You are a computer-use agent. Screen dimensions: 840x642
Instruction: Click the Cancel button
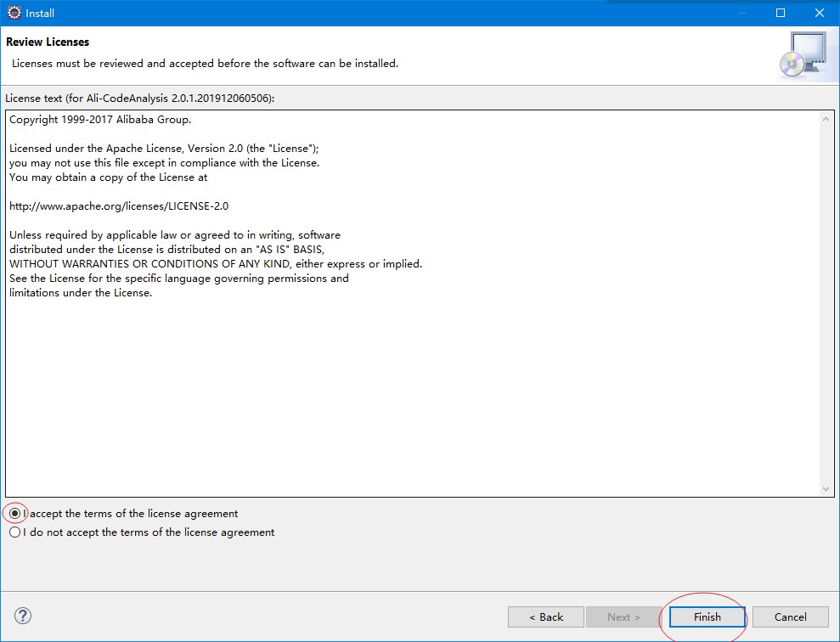[790, 617]
